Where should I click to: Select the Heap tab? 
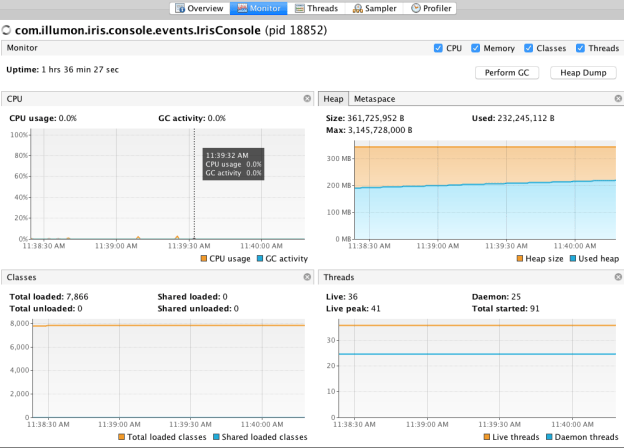click(x=333, y=99)
